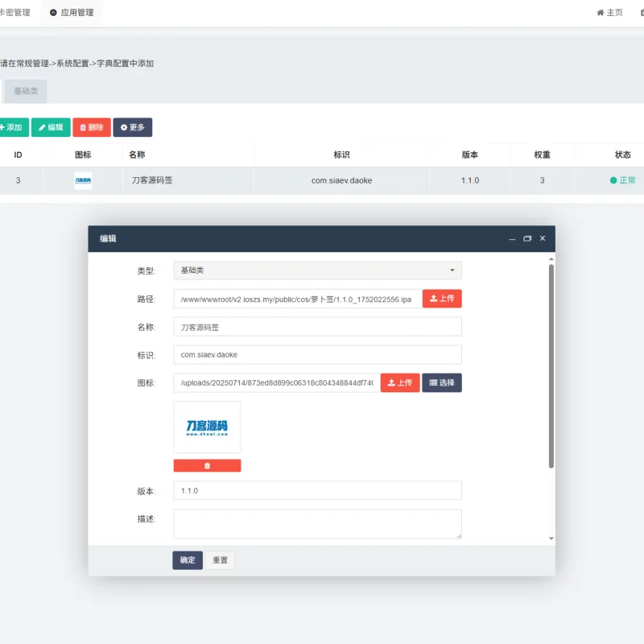
Task: Click the 标识 input field in the dialog
Action: click(317, 355)
